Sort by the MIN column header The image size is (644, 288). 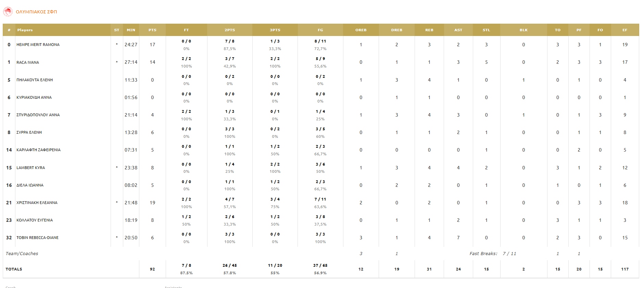click(131, 30)
